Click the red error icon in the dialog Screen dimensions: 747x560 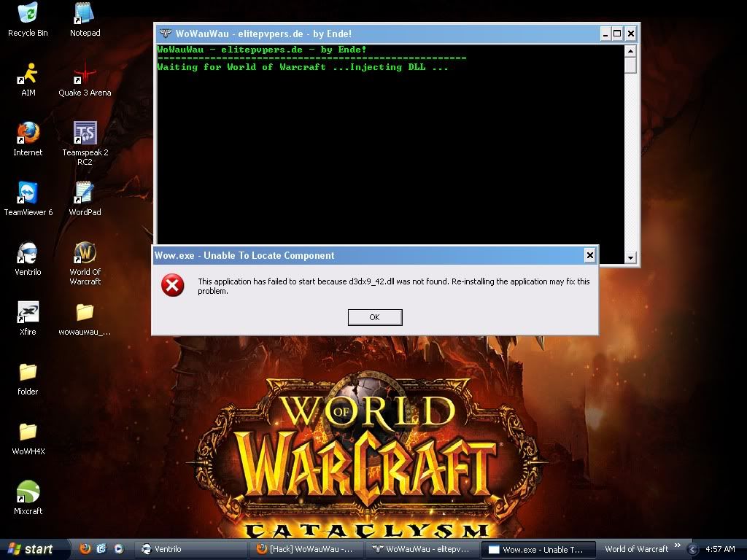tap(172, 285)
